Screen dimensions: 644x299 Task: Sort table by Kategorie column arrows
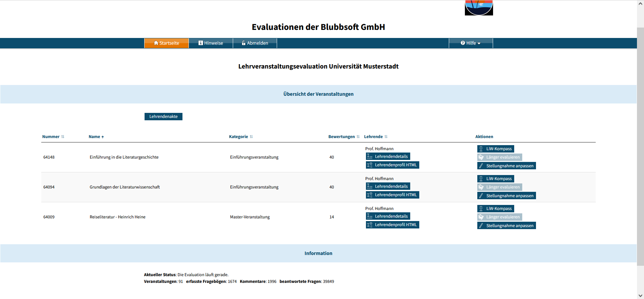(x=251, y=137)
